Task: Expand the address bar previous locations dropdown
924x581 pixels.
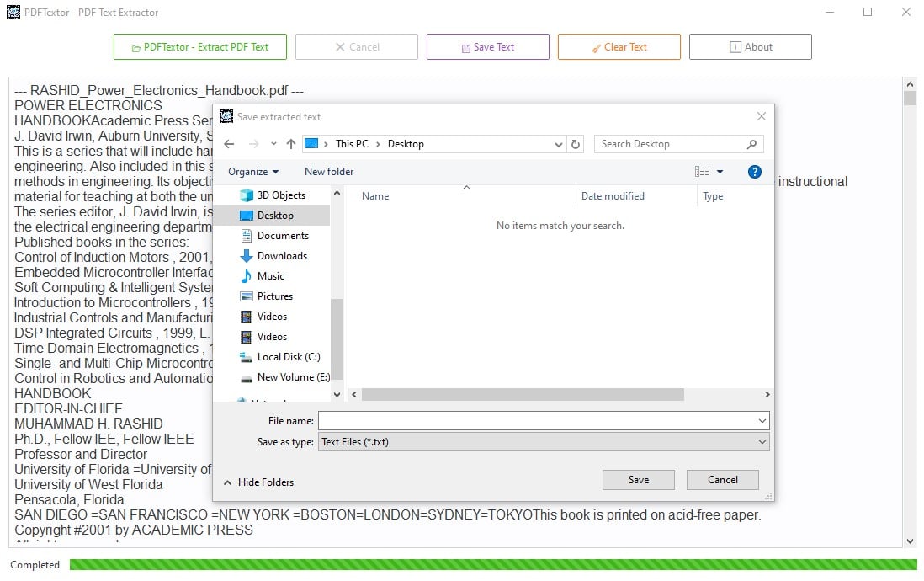Action: click(x=559, y=144)
